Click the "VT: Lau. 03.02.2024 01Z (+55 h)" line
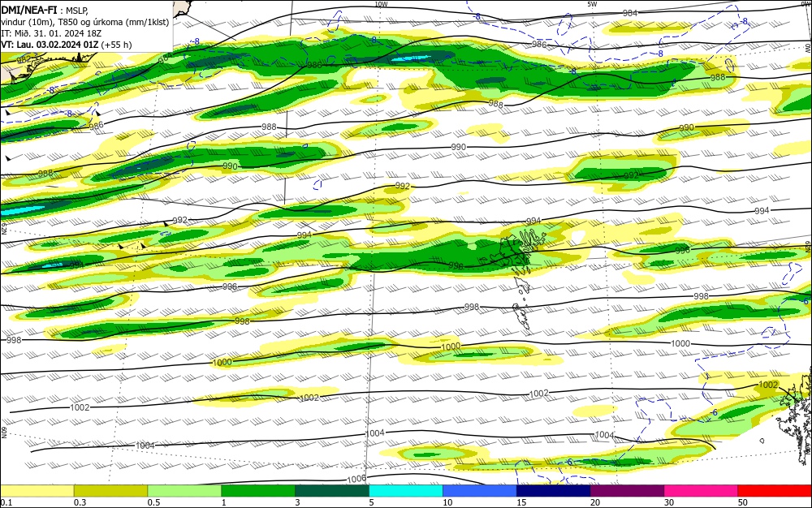 pyautogui.click(x=67, y=45)
